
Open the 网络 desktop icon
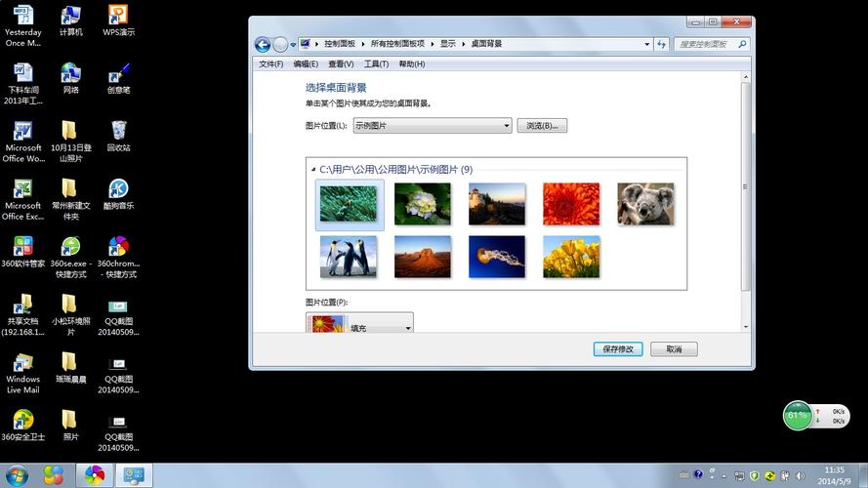pyautogui.click(x=71, y=78)
